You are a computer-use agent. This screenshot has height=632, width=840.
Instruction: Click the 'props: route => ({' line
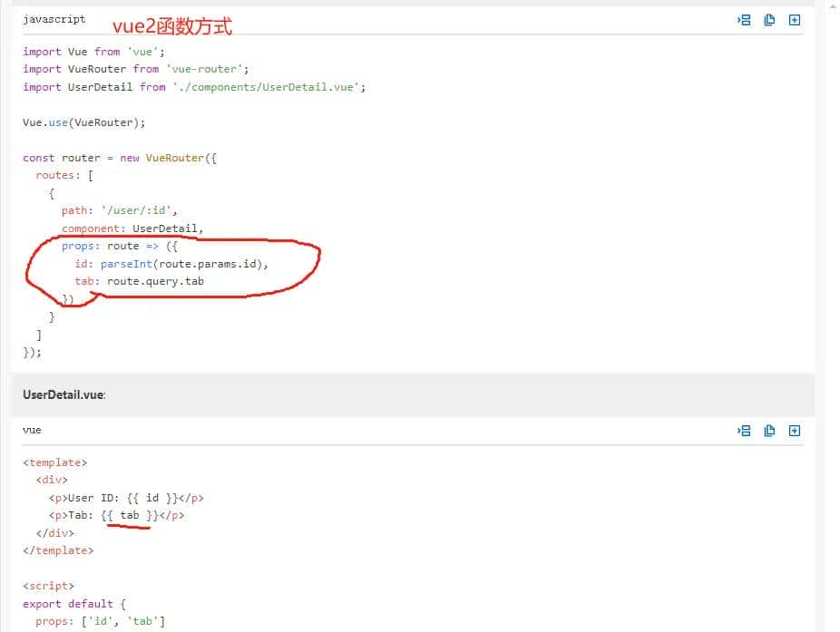pos(120,246)
